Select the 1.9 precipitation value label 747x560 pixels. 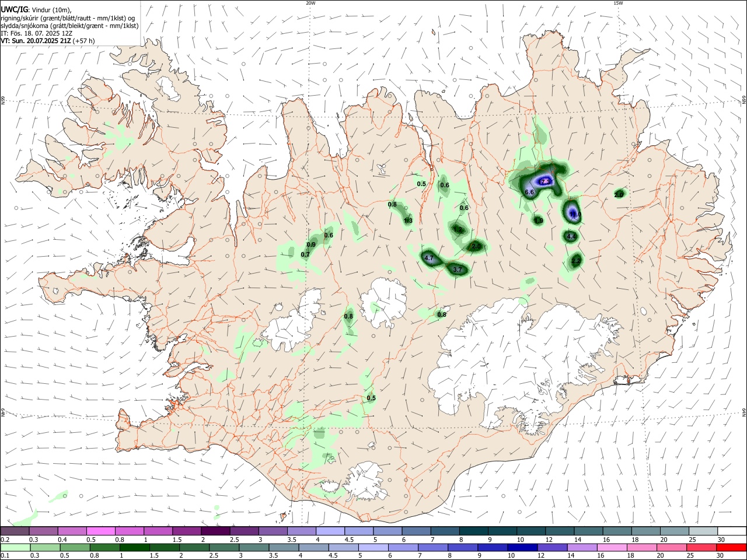tap(539, 220)
